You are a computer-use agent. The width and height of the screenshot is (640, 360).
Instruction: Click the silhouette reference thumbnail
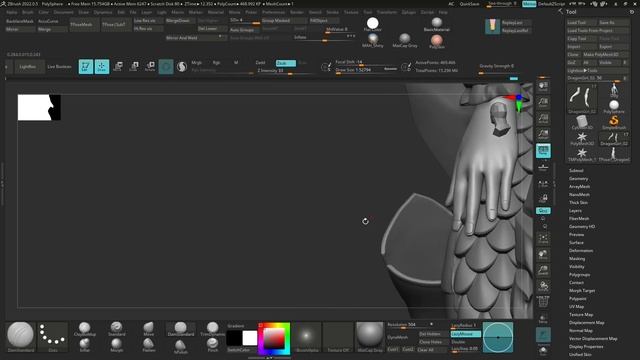(39, 107)
